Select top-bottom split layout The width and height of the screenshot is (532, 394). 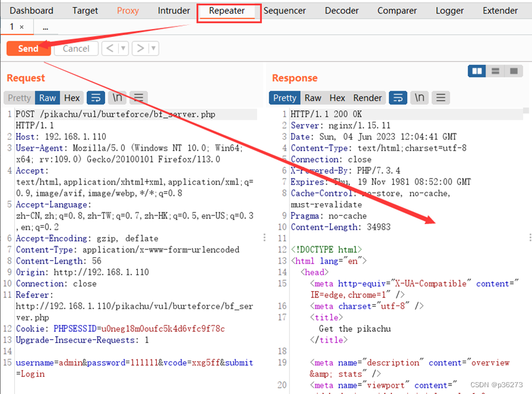click(x=495, y=71)
